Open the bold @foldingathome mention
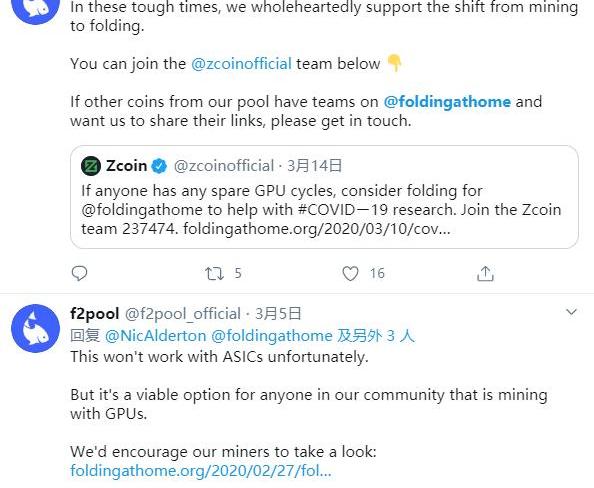Image resolution: width=594 pixels, height=488 pixels. click(447, 102)
